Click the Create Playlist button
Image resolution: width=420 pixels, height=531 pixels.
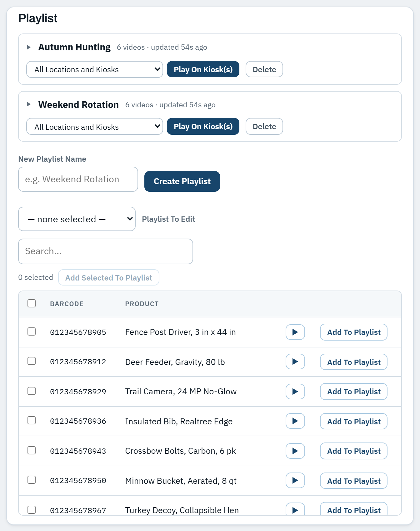182,181
